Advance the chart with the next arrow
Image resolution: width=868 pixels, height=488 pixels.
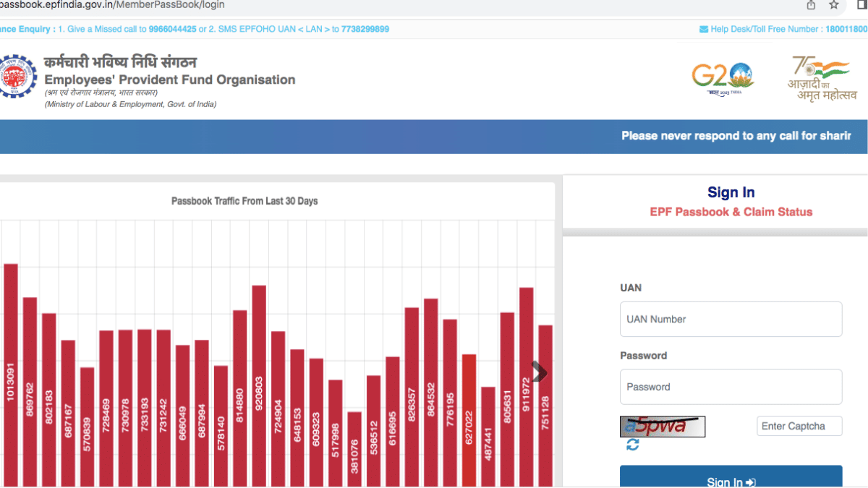[539, 372]
